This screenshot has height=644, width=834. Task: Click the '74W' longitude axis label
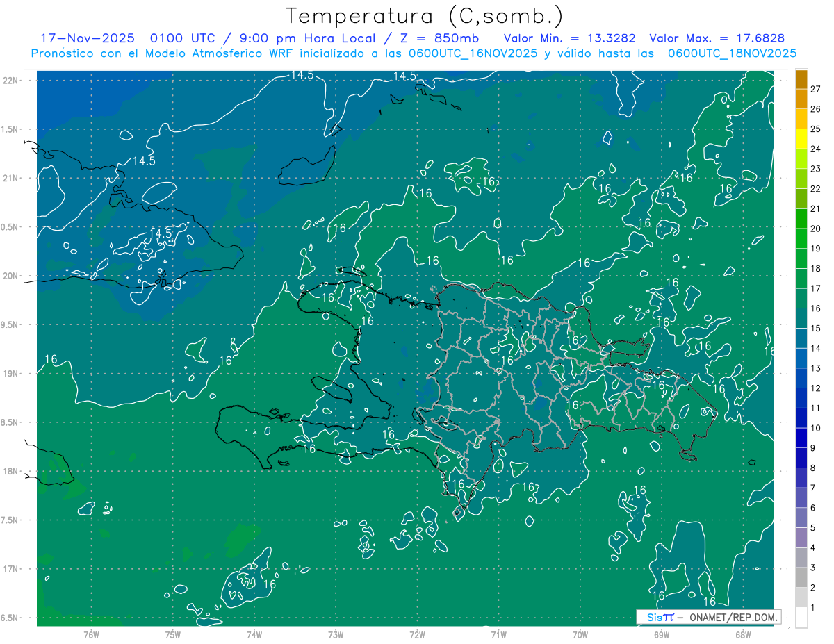[x=254, y=635]
